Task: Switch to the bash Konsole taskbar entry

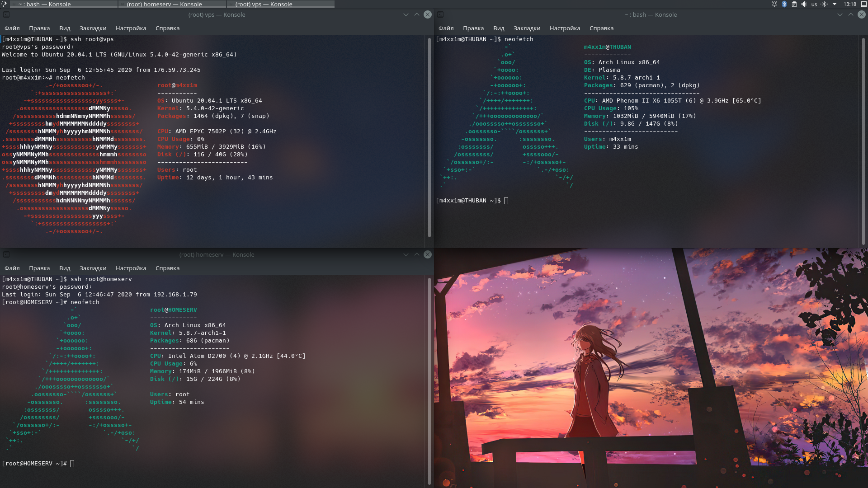Action: pyautogui.click(x=63, y=4)
